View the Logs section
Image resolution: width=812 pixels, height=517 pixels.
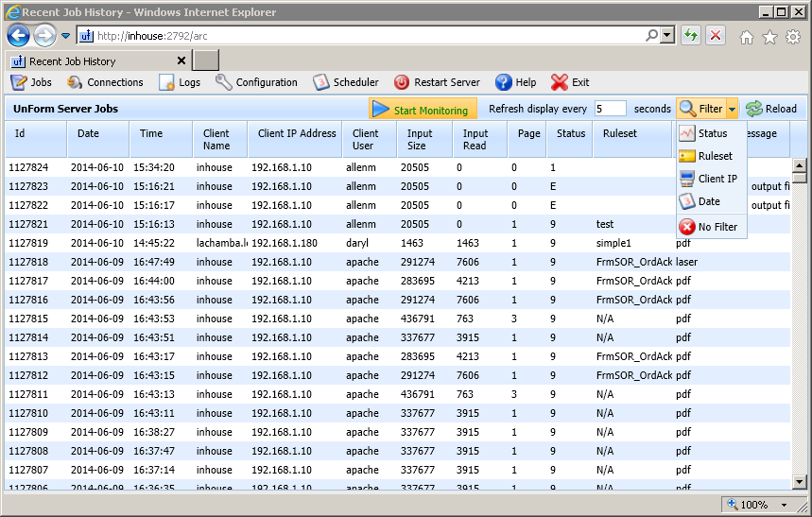pyautogui.click(x=180, y=82)
